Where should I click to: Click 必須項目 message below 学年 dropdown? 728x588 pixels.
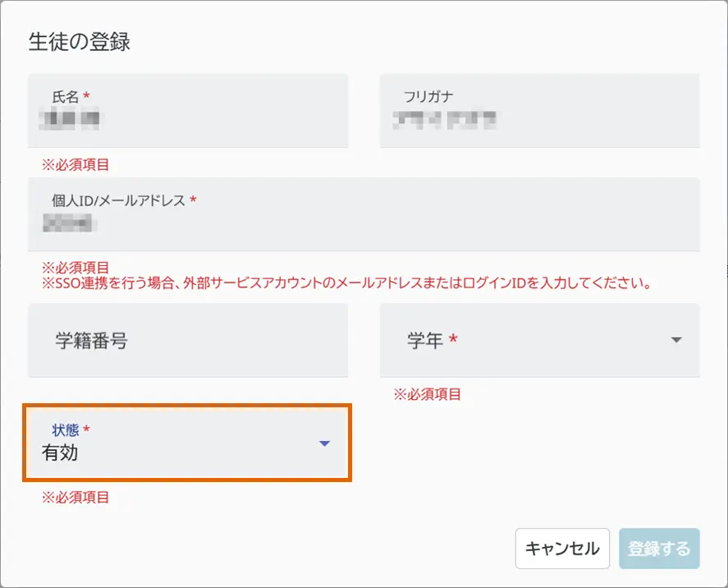click(x=427, y=394)
